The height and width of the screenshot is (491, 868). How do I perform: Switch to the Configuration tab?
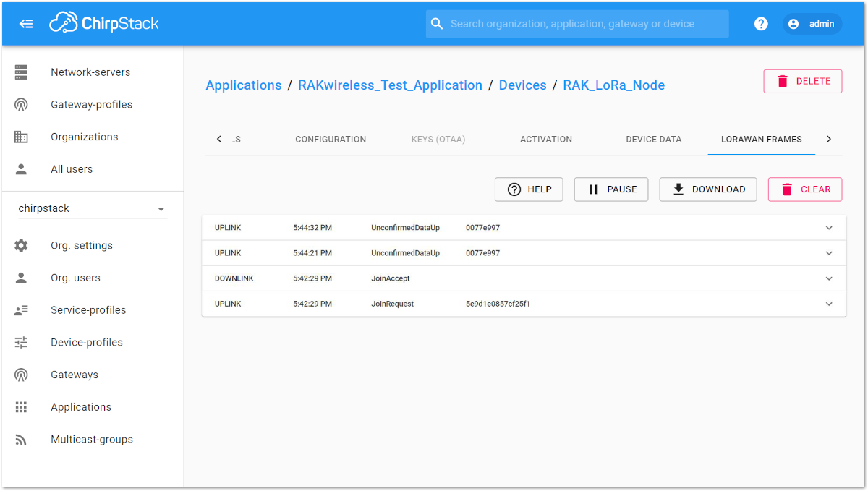tap(331, 140)
